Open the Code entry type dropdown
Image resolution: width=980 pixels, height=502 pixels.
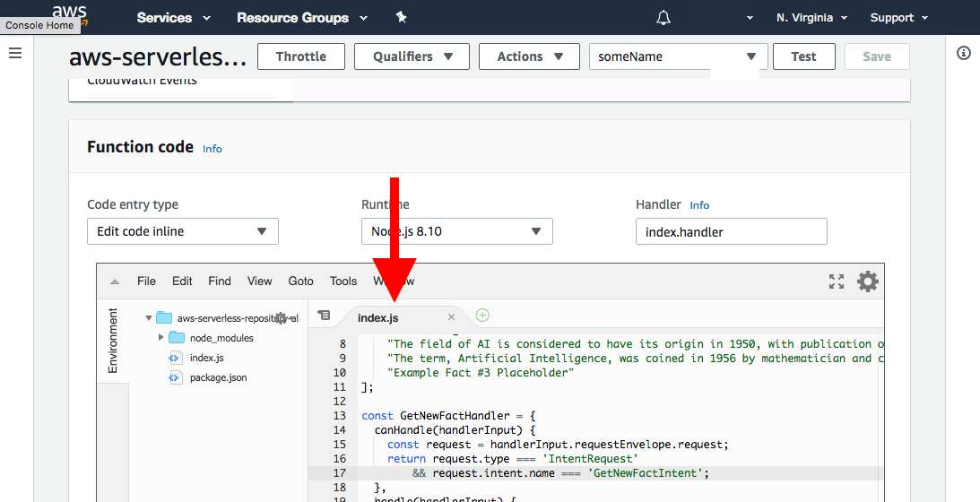(183, 231)
